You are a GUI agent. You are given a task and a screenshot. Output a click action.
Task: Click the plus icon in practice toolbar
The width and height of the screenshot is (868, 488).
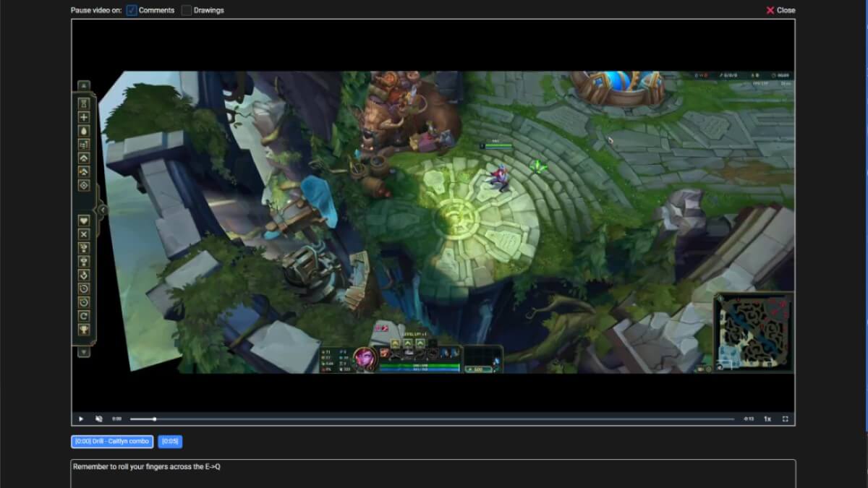(x=84, y=117)
